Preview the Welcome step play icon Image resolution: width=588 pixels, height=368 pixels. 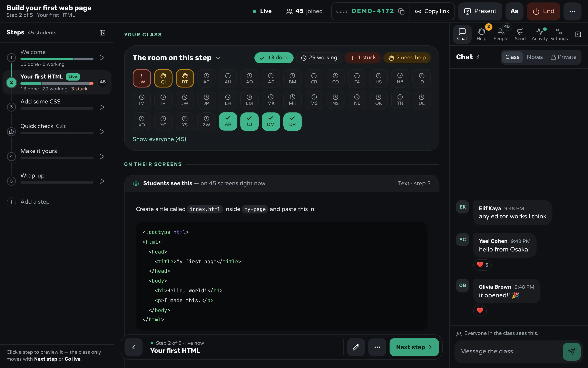(x=102, y=58)
